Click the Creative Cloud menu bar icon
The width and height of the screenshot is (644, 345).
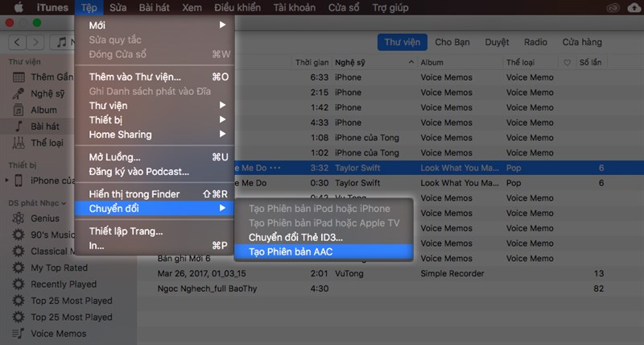613,8
